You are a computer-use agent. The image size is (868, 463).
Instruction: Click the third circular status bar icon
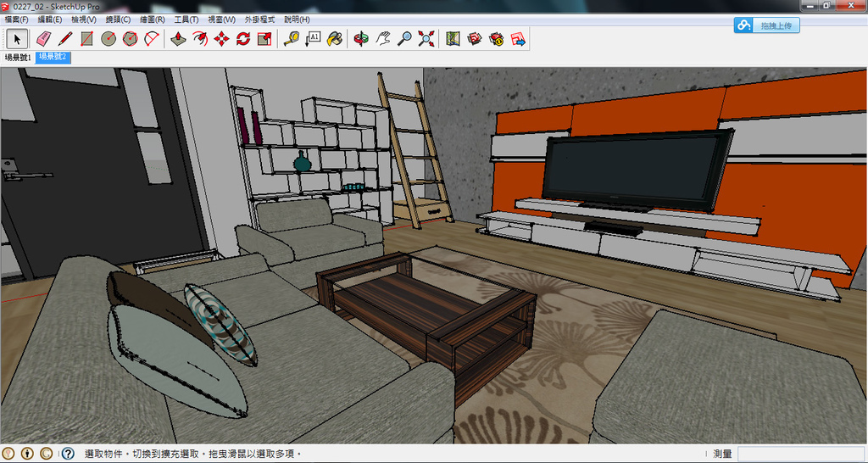tap(47, 454)
